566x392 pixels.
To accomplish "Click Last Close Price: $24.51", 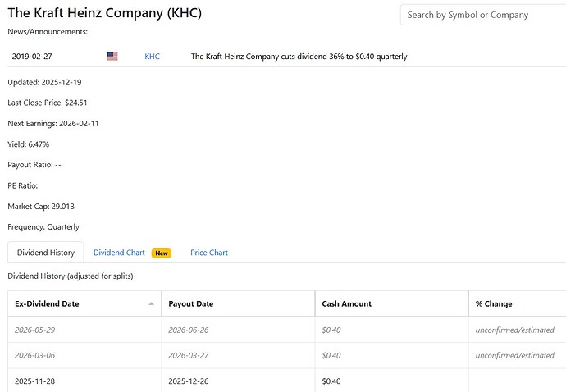I will pyautogui.click(x=48, y=103).
